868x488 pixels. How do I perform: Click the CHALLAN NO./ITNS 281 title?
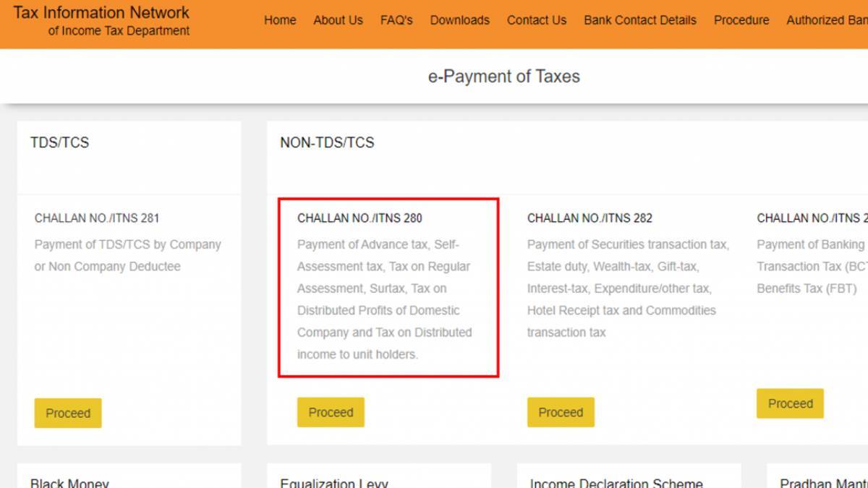point(97,218)
